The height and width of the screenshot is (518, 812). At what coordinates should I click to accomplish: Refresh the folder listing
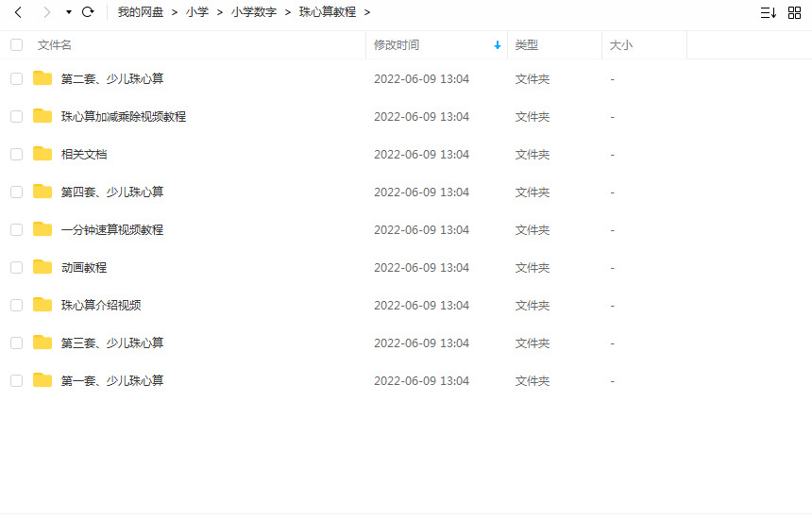click(88, 12)
